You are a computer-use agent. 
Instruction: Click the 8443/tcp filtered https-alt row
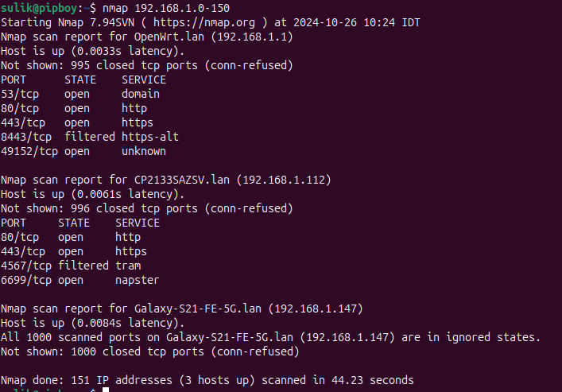point(90,137)
